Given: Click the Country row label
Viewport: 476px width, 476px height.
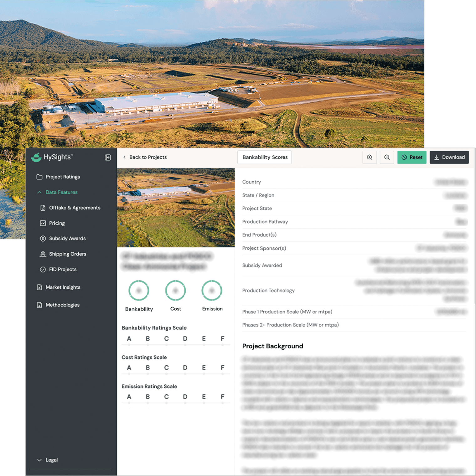Looking at the screenshot, I should [x=251, y=182].
